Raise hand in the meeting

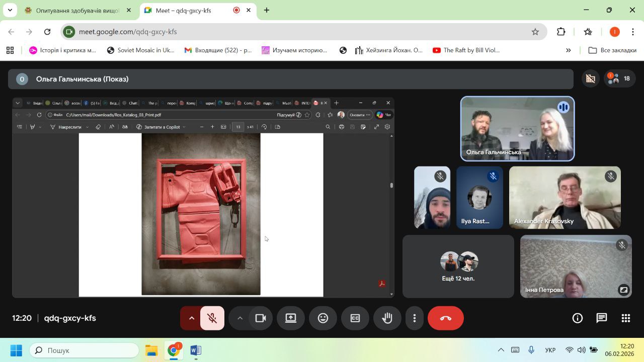point(387,318)
